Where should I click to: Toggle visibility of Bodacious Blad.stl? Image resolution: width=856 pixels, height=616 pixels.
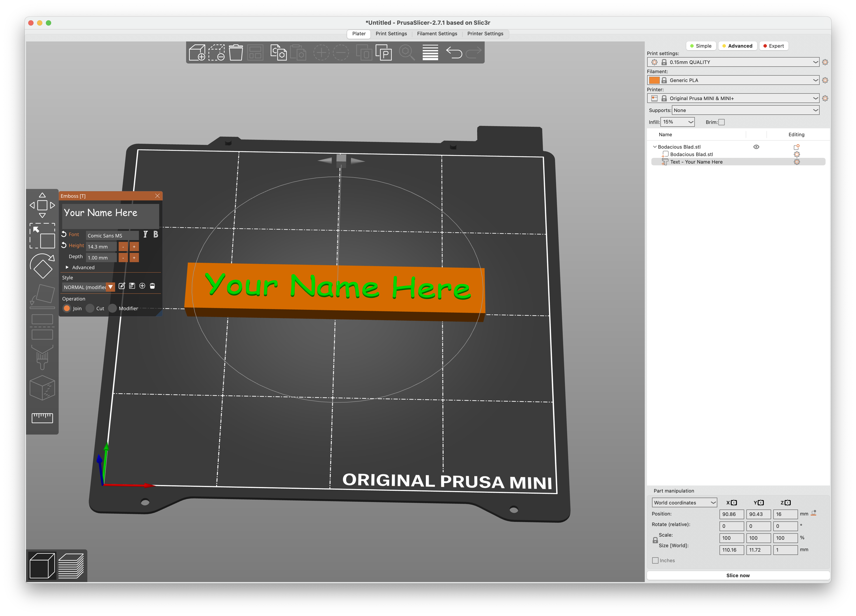click(x=756, y=147)
